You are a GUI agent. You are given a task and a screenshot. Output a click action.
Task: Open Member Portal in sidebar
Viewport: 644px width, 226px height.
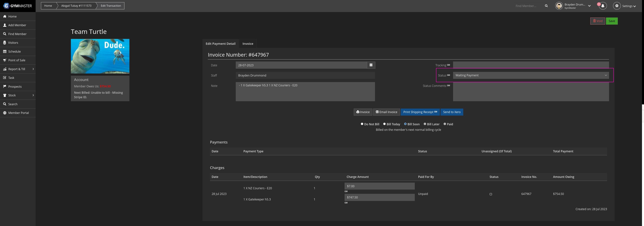[x=18, y=113]
